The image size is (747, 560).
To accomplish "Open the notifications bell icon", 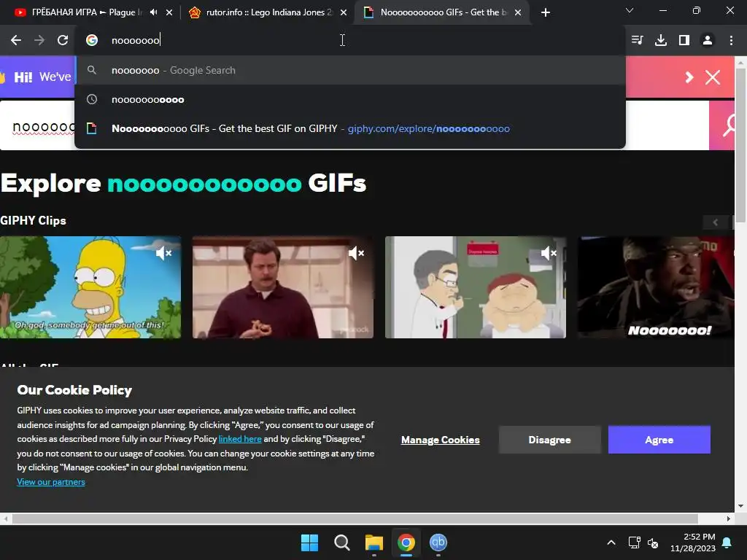I will click(x=727, y=542).
